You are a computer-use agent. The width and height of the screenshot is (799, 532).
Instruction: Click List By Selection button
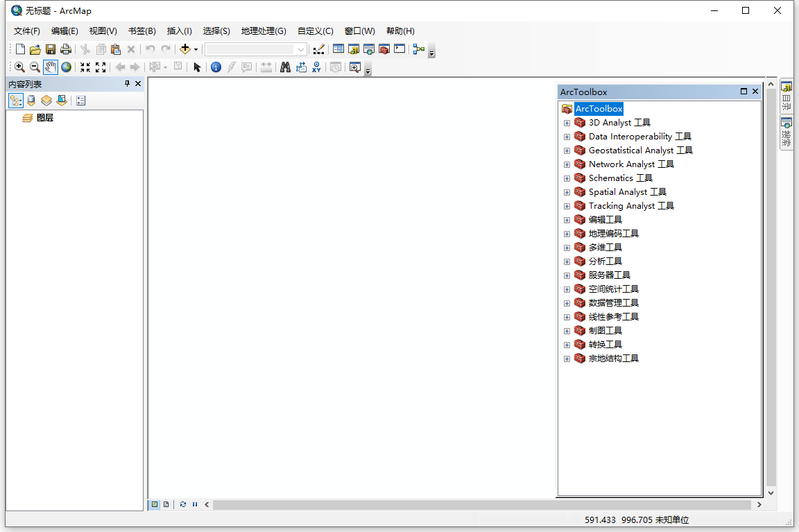pyautogui.click(x=62, y=101)
